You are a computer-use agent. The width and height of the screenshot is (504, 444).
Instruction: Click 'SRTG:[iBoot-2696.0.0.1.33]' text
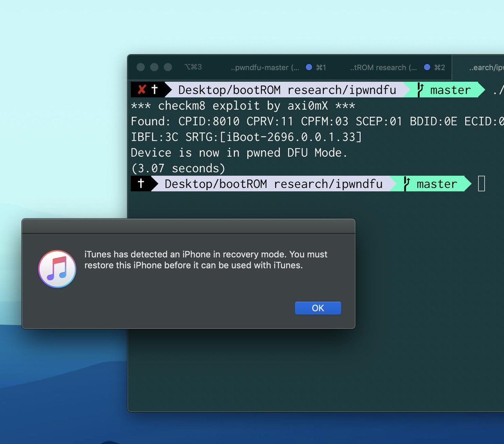pos(274,137)
